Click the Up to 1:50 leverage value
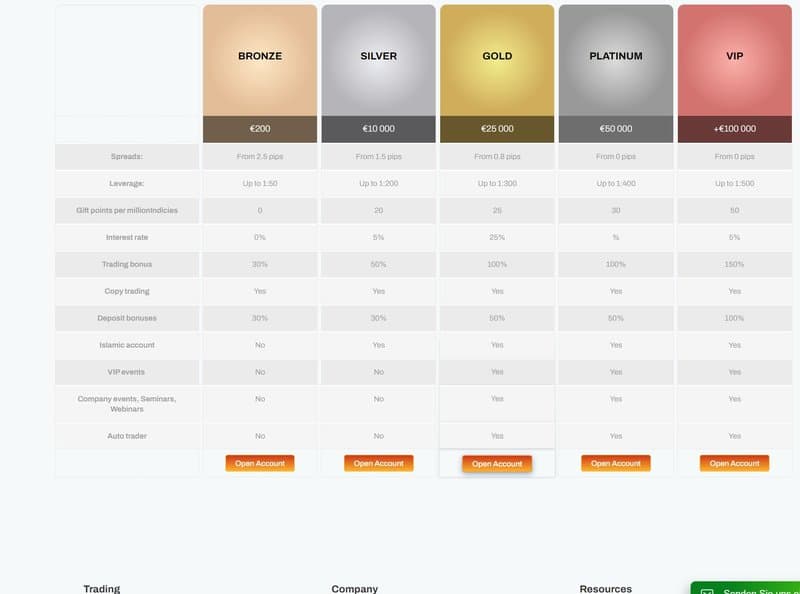 (x=260, y=184)
